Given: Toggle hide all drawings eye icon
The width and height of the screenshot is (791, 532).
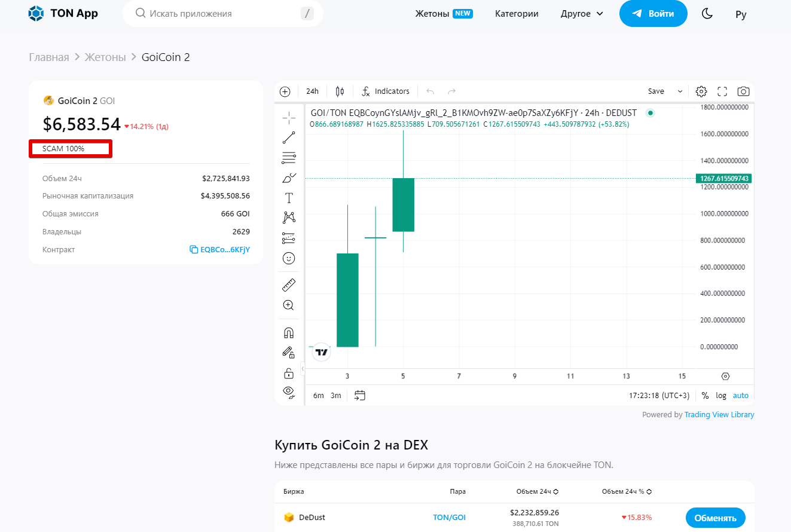Looking at the screenshot, I should [x=289, y=392].
